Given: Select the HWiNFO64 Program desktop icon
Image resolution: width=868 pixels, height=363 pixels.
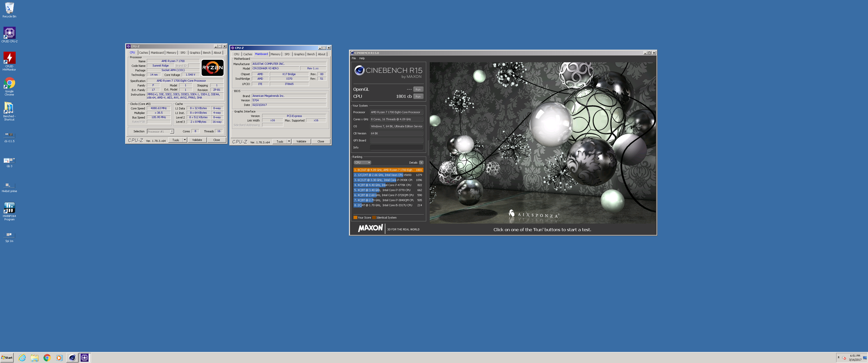Looking at the screenshot, I should pos(9,211).
